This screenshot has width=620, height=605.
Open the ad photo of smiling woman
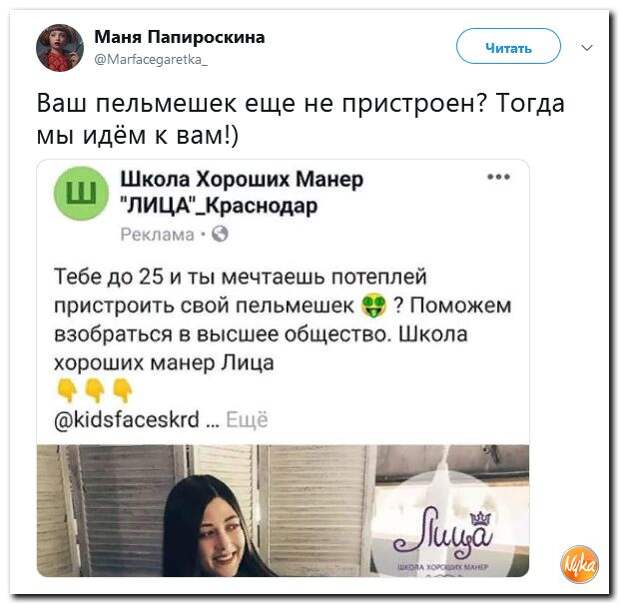click(x=283, y=510)
